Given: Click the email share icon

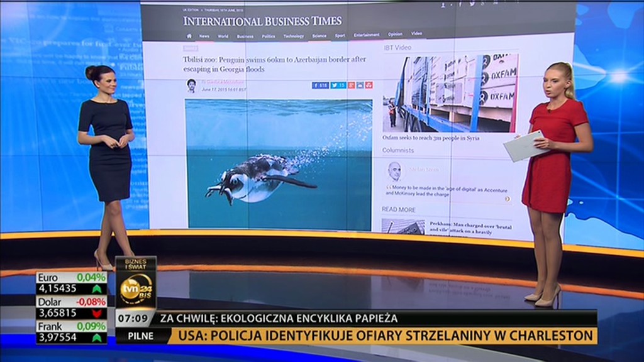Looking at the screenshot, I should [x=360, y=85].
